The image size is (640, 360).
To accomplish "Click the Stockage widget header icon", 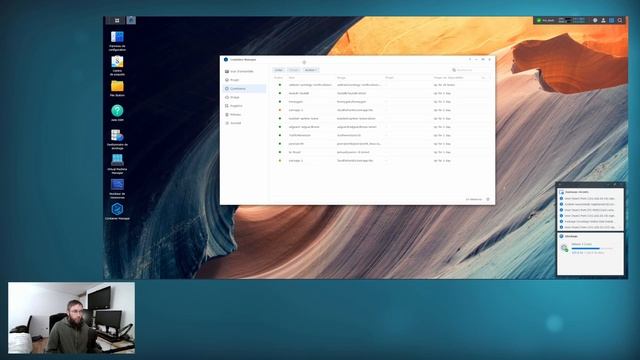I will [x=562, y=236].
